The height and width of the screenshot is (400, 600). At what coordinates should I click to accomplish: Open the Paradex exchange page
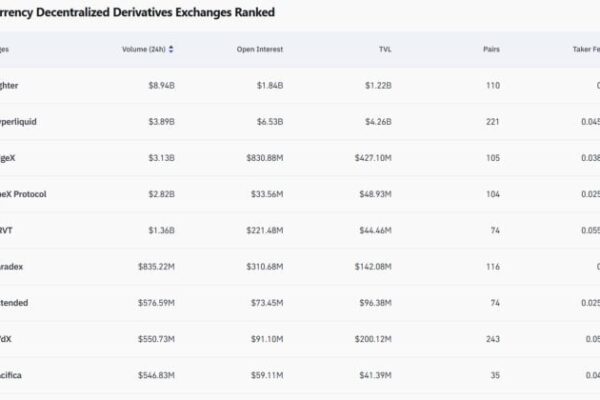click(x=17, y=267)
